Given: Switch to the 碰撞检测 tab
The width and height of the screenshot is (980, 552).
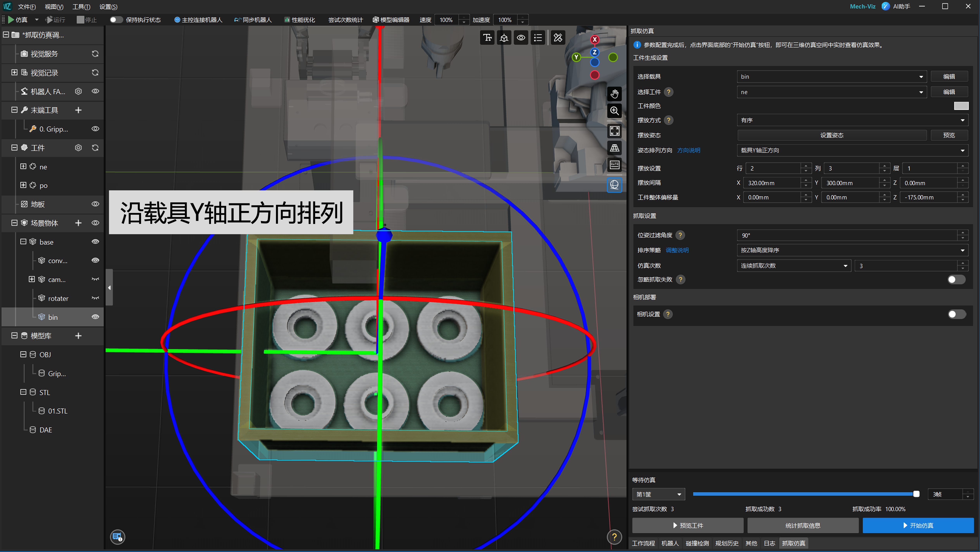Looking at the screenshot, I should pyautogui.click(x=697, y=543).
